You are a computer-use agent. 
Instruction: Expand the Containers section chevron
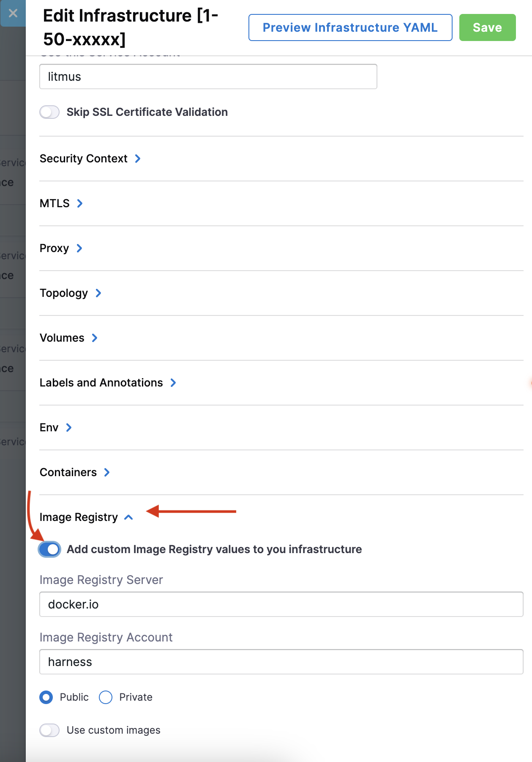tap(107, 472)
